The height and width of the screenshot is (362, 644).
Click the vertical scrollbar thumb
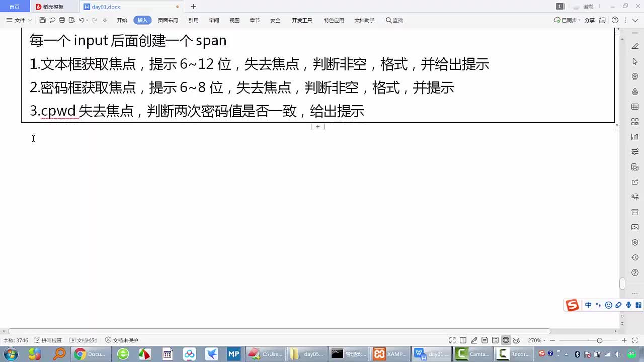pyautogui.click(x=622, y=284)
